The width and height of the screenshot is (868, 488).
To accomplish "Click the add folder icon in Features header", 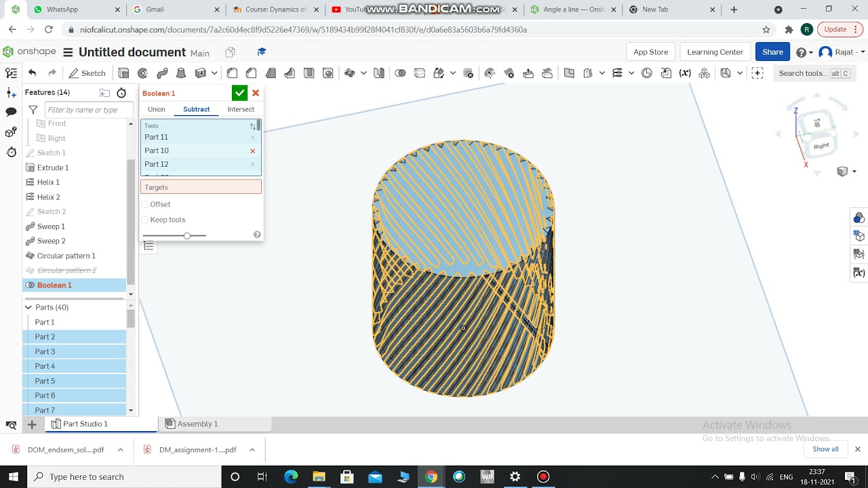I will point(104,93).
